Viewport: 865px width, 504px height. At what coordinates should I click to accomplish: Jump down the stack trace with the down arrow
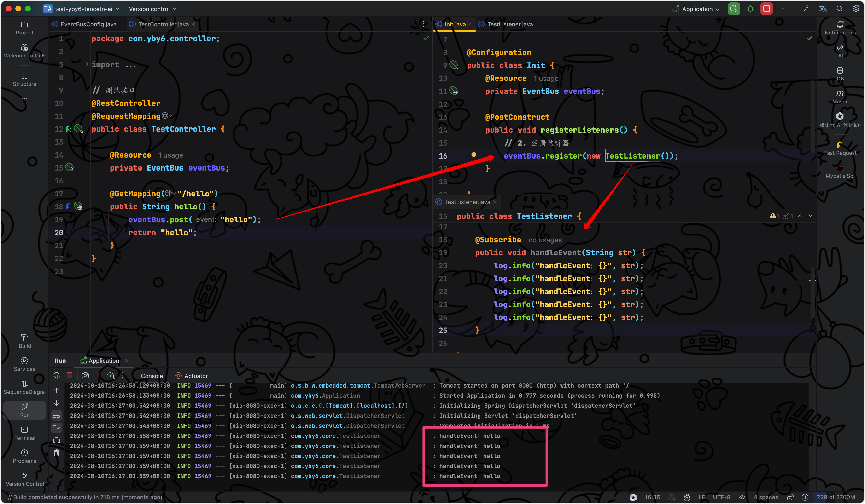point(57,403)
